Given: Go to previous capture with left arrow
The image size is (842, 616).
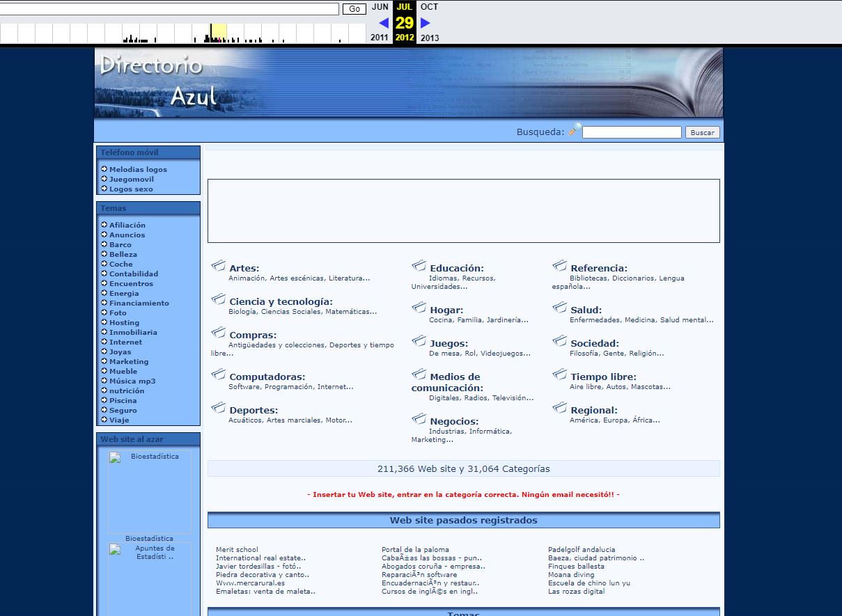Looking at the screenshot, I should pyautogui.click(x=383, y=23).
